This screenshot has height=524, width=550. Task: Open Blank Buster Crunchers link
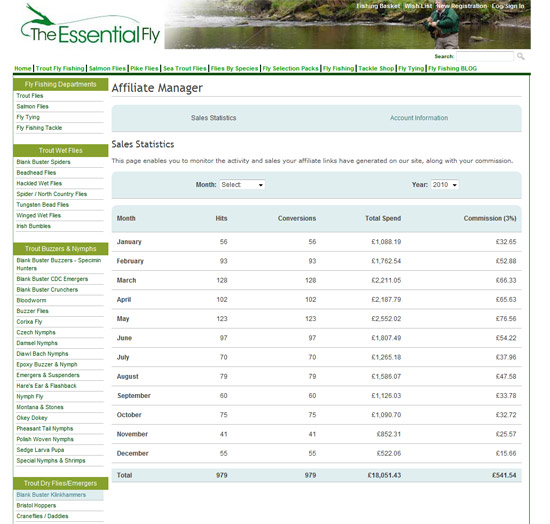coord(47,290)
